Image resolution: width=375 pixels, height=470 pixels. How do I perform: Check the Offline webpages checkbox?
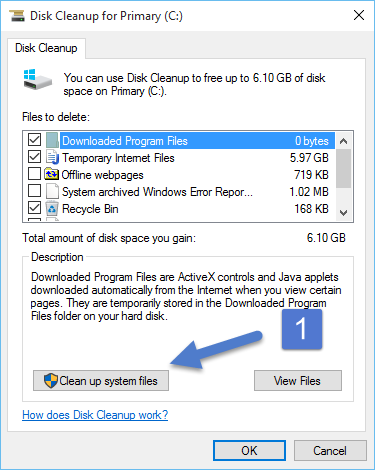coord(34,174)
